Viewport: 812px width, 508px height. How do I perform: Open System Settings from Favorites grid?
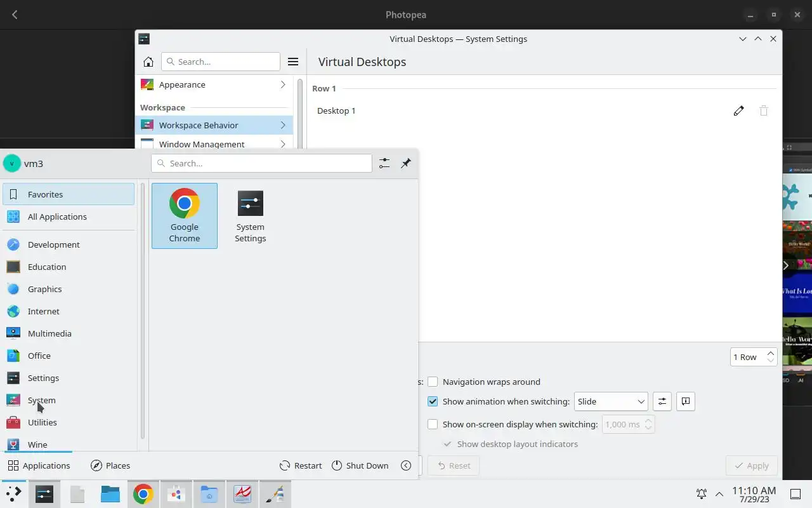(251, 216)
